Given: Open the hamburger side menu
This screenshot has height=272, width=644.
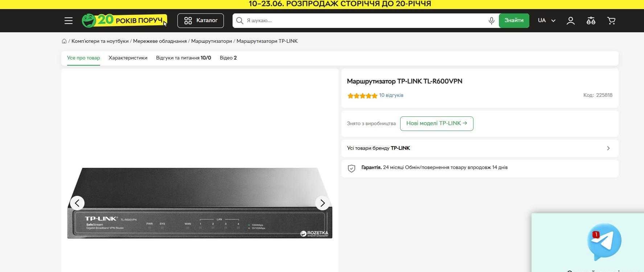Looking at the screenshot, I should coord(69,21).
